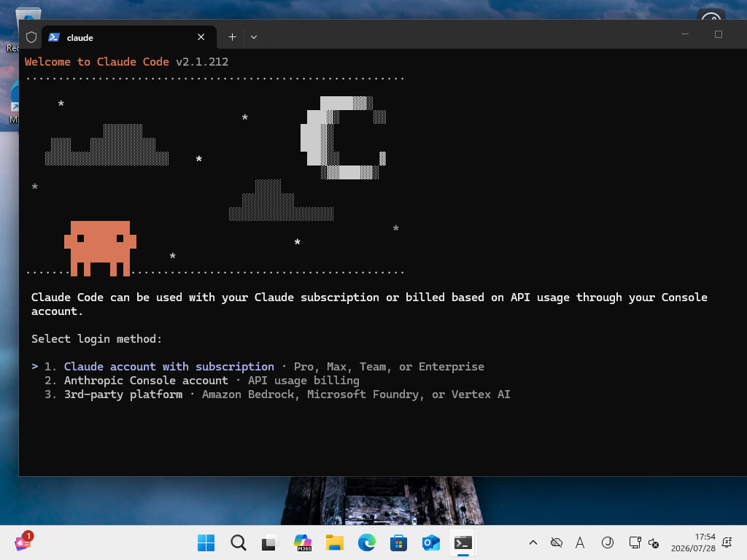
Task: Open Windows Search from the taskbar
Action: click(x=239, y=542)
